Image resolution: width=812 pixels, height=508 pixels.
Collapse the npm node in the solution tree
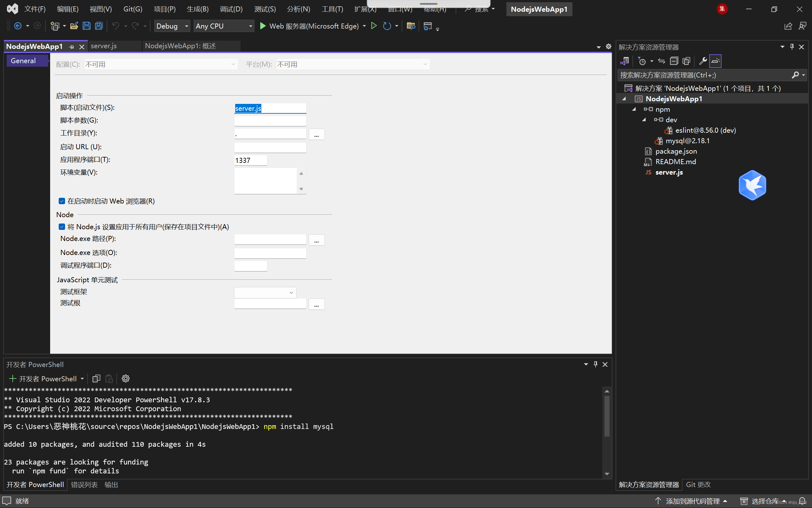(x=634, y=109)
